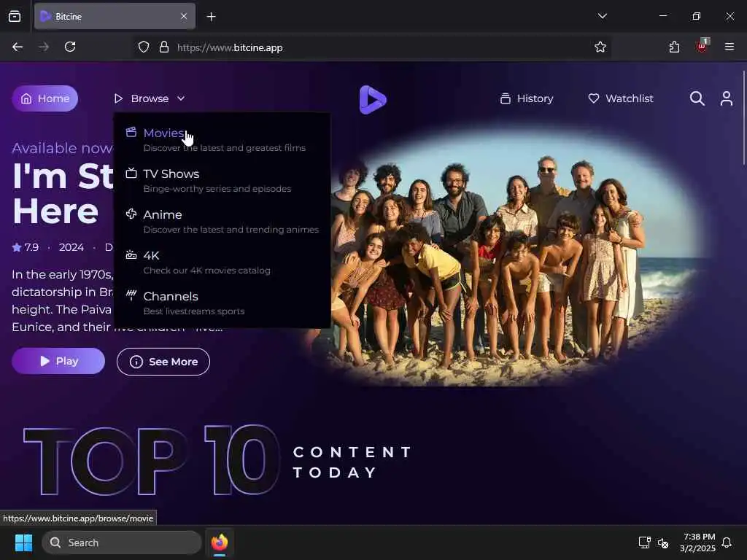The height and width of the screenshot is (560, 747).
Task: Click the Firefox taskbar icon
Action: 219,542
